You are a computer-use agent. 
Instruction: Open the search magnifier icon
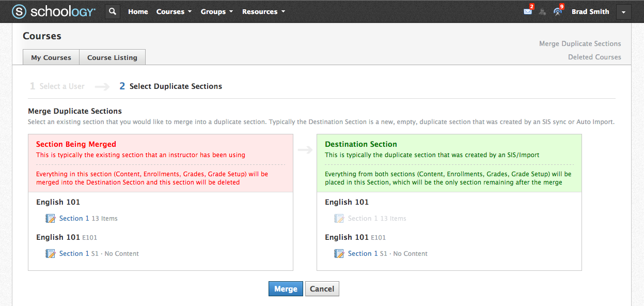tap(113, 11)
